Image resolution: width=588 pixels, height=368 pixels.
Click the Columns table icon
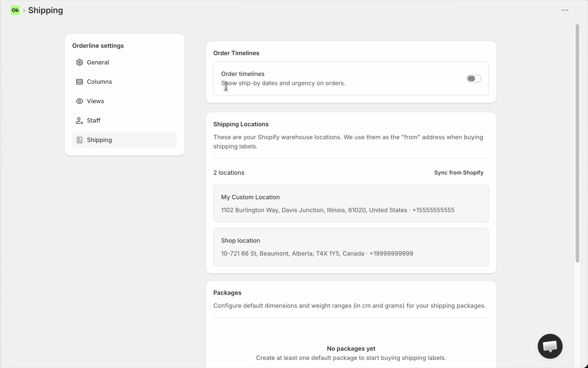click(79, 82)
